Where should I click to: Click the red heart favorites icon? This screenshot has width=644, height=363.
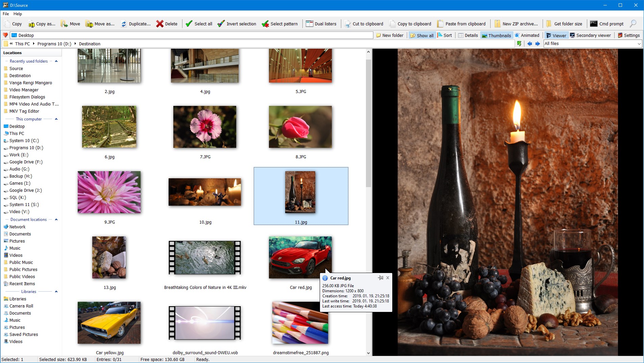click(5, 35)
